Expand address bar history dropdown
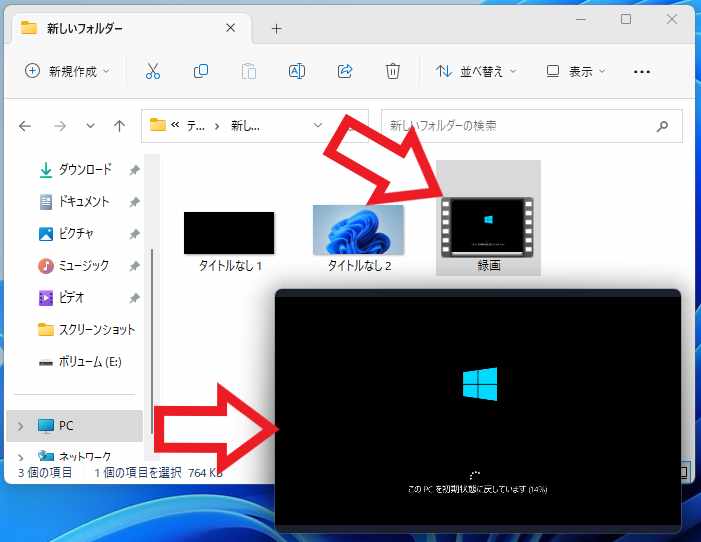Screen dimensions: 701x542 [317, 125]
